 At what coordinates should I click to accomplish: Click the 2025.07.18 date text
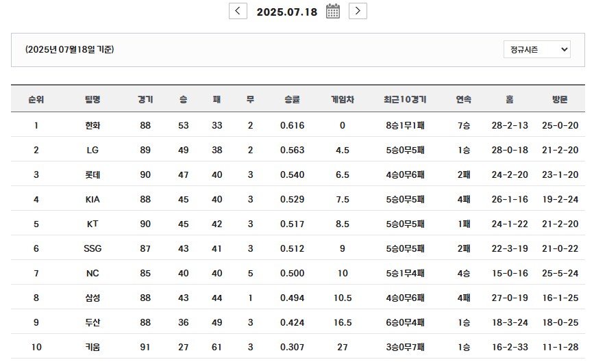[x=287, y=12]
